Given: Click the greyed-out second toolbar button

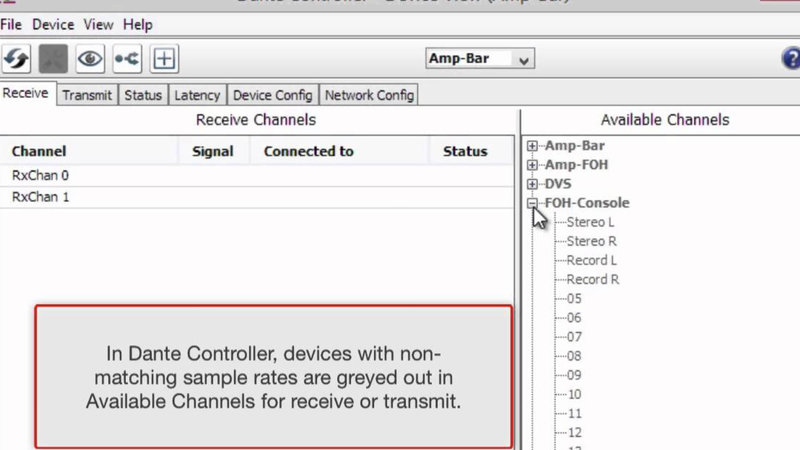Looking at the screenshot, I should tap(53, 59).
